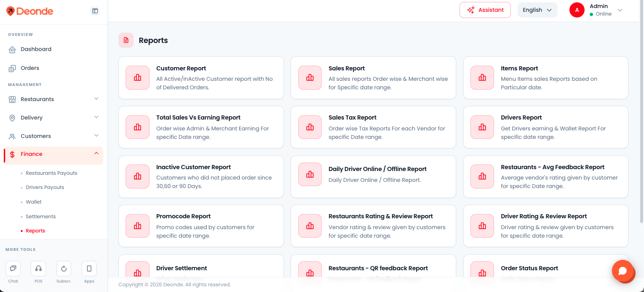Expand the Delivery menu chevron
644x292 pixels.
pos(96,117)
